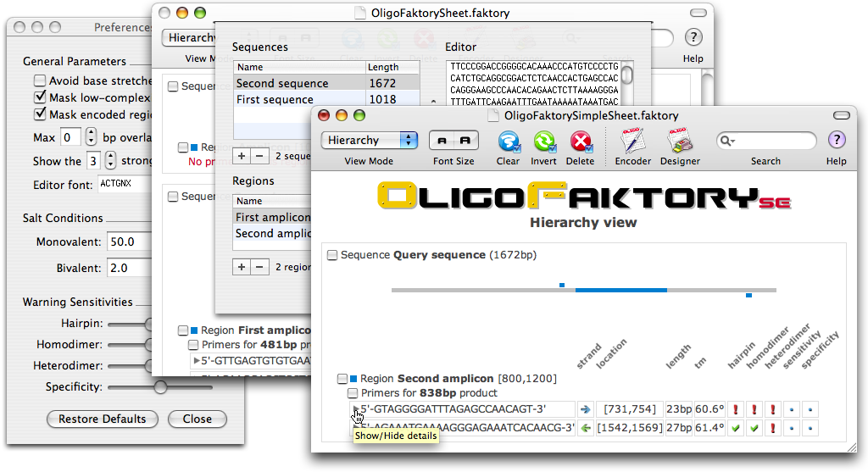Check the Sequence Query sequence checkbox
This screenshot has height=472, width=868.
pos(332,255)
